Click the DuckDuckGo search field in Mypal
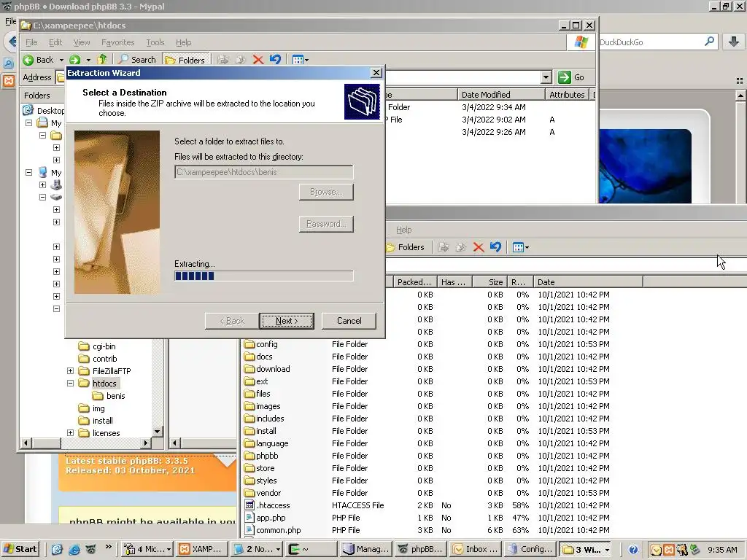Viewport: 747px width, 560px height. [x=650, y=42]
